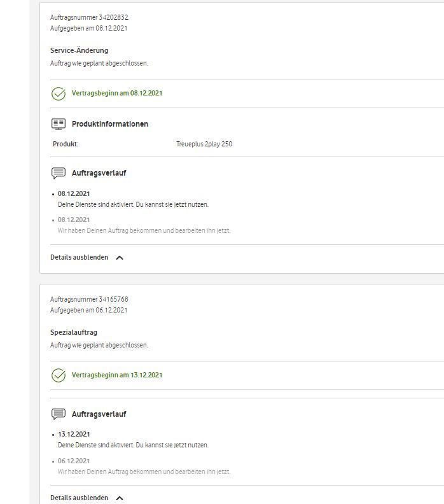The width and height of the screenshot is (444, 504).
Task: Click chevron-up icon in order 34165768
Action: click(120, 498)
